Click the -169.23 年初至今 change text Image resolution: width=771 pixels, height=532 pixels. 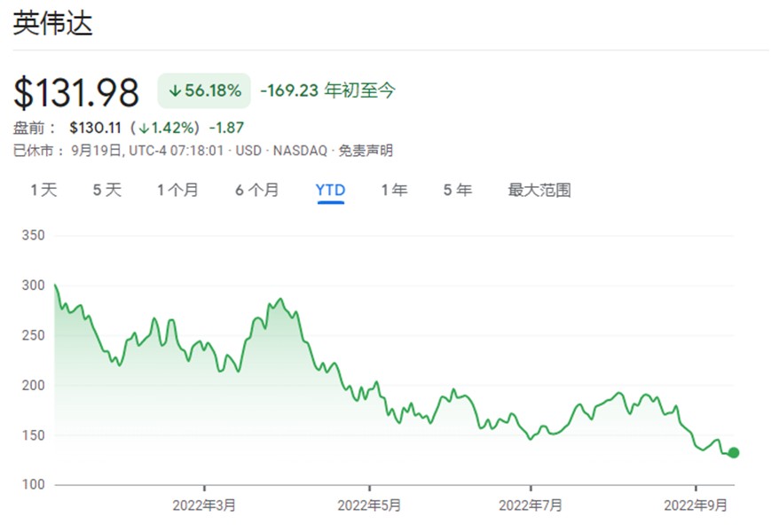pyautogui.click(x=327, y=90)
